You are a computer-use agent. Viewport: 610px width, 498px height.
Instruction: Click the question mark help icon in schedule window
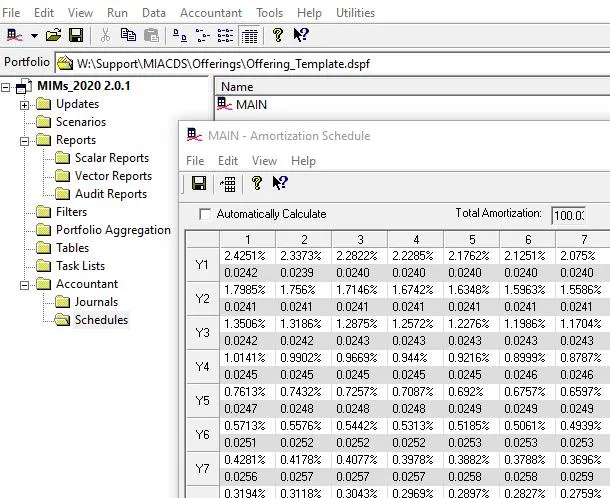[x=257, y=183]
